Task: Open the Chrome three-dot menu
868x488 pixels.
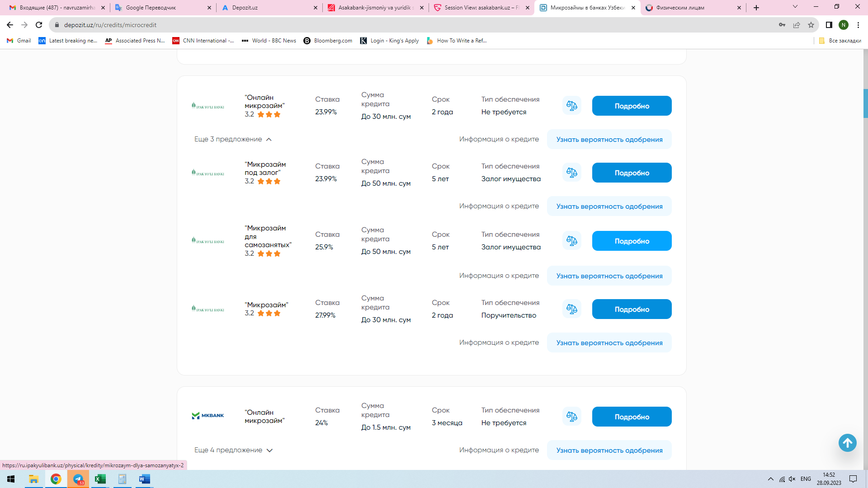Action: click(858, 25)
